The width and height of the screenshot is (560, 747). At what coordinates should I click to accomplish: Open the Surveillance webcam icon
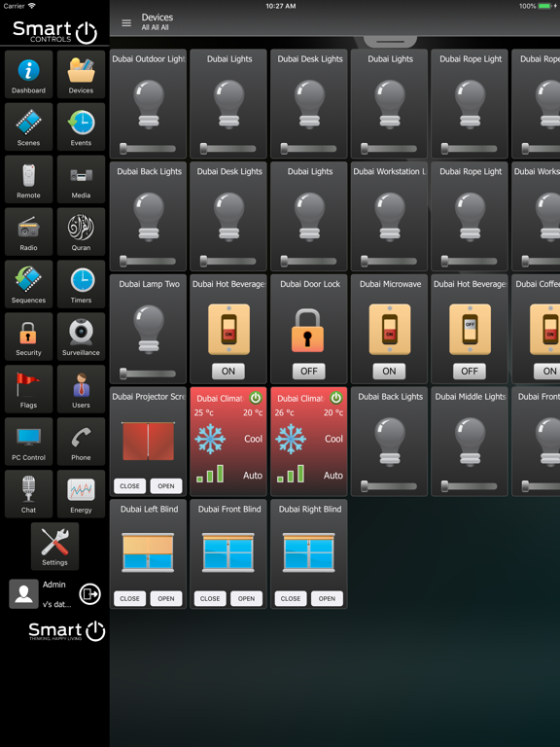81,337
